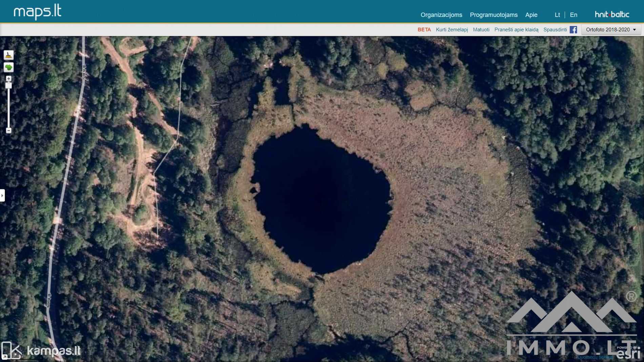Click the broom clear-map icon
Viewport: 644px width, 362px height.
(x=8, y=55)
